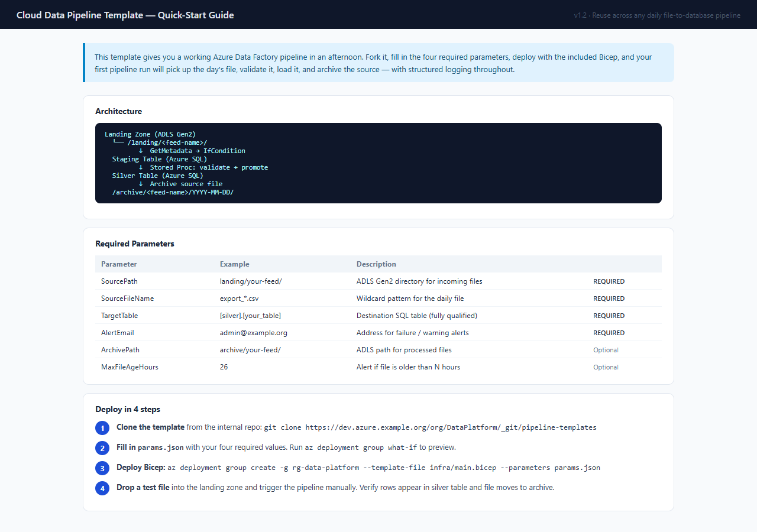
Task: Click the export_*.csv example value
Action: tap(240, 299)
